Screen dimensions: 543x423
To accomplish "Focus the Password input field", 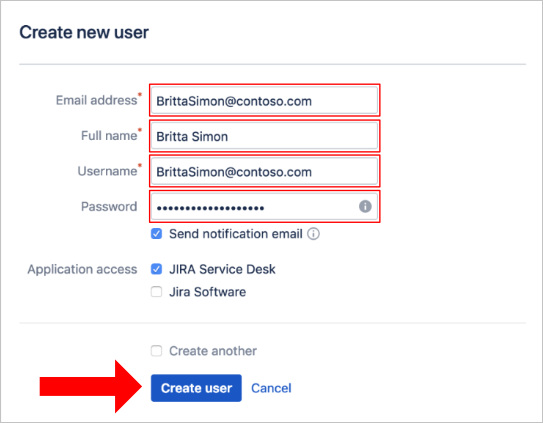I will click(264, 206).
